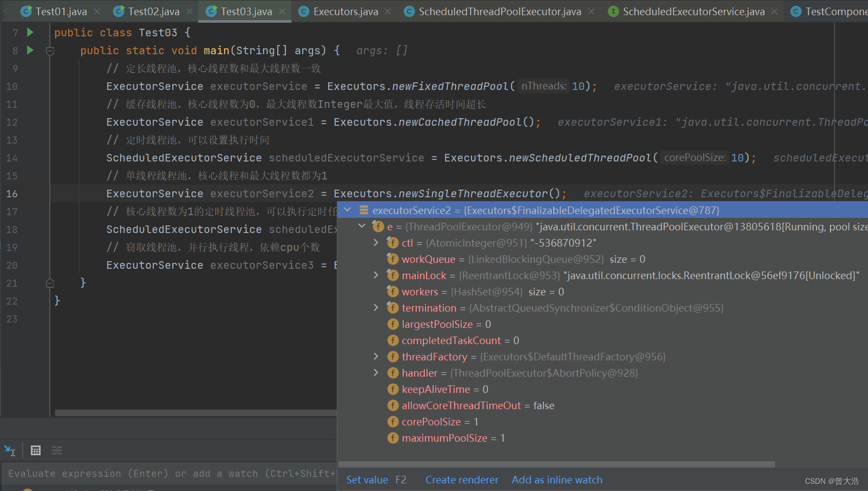Click field icon next to mainLock
Screen dimensions: 868x491
[x=393, y=275]
